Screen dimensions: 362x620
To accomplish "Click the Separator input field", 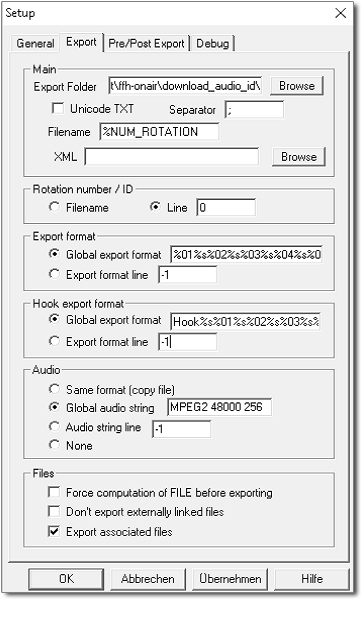I will pyautogui.click(x=254, y=110).
